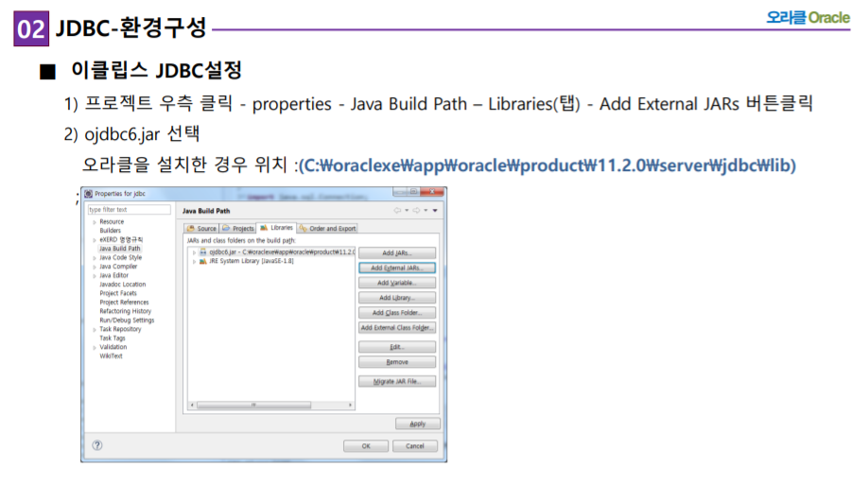Screen dimensions: 868x484
Task: Select Resource in the properties tree
Action: point(112,222)
